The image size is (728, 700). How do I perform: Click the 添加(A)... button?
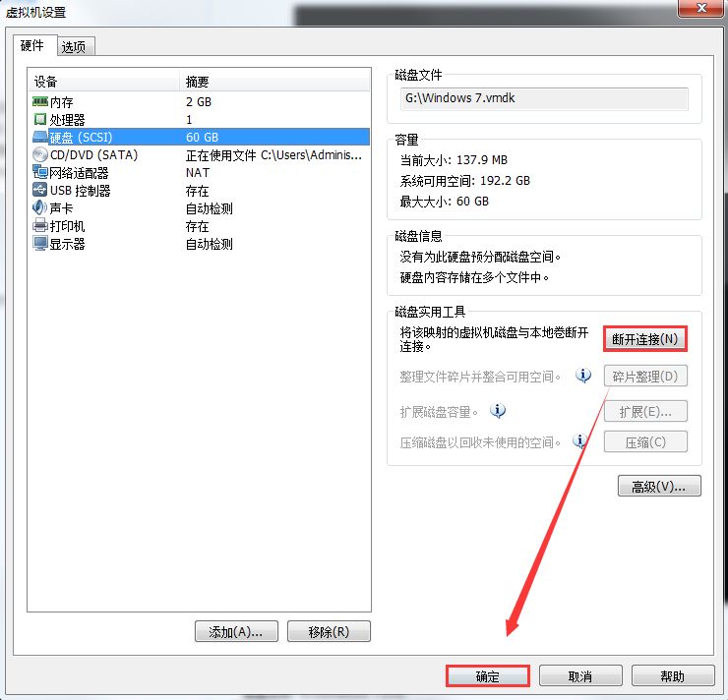236,631
